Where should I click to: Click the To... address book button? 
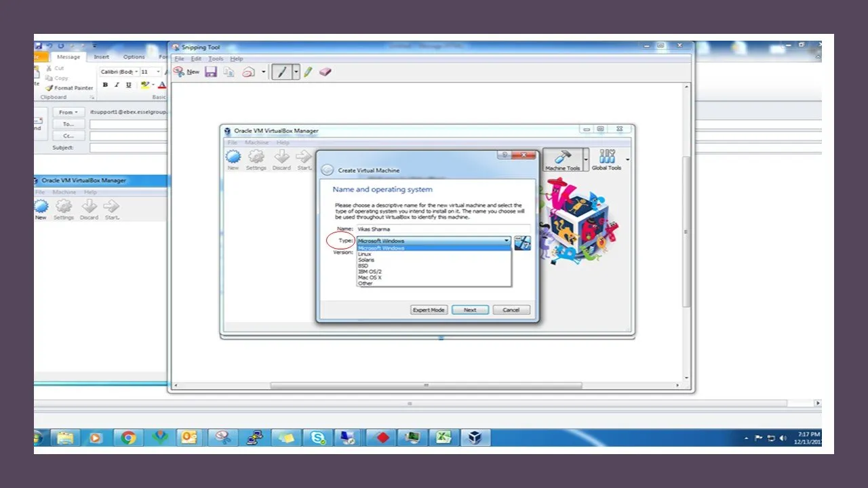pyautogui.click(x=68, y=124)
